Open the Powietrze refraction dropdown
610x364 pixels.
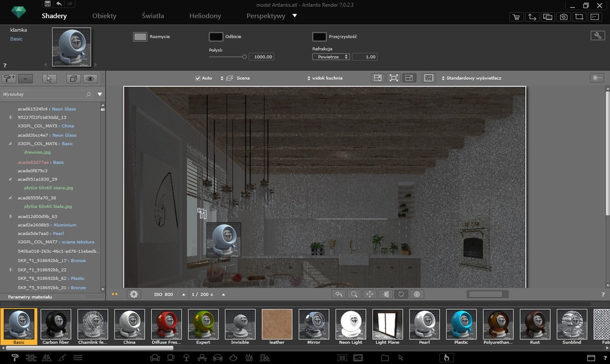(331, 57)
